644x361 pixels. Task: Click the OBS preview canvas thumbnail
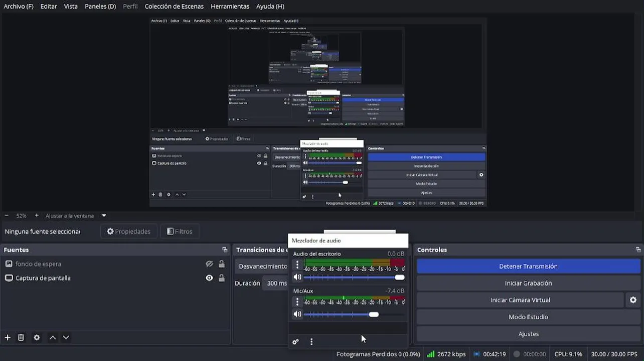(318, 112)
